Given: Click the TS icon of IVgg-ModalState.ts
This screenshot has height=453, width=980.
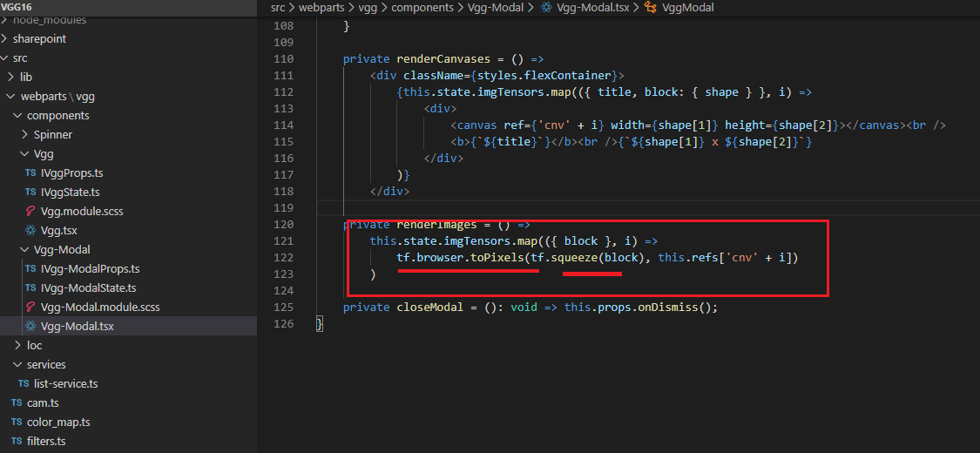Looking at the screenshot, I should point(30,288).
